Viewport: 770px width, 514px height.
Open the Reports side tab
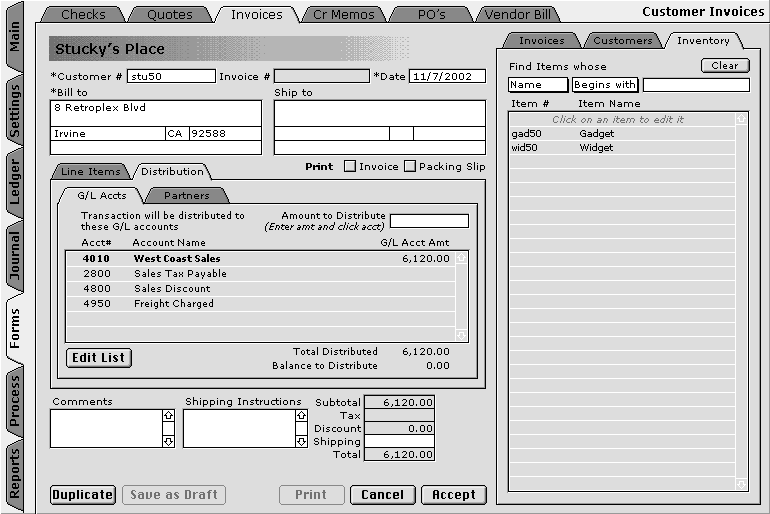(x=15, y=474)
